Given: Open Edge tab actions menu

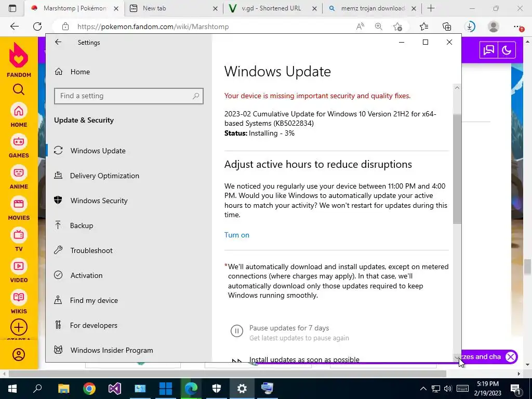Looking at the screenshot, I should (x=12, y=8).
